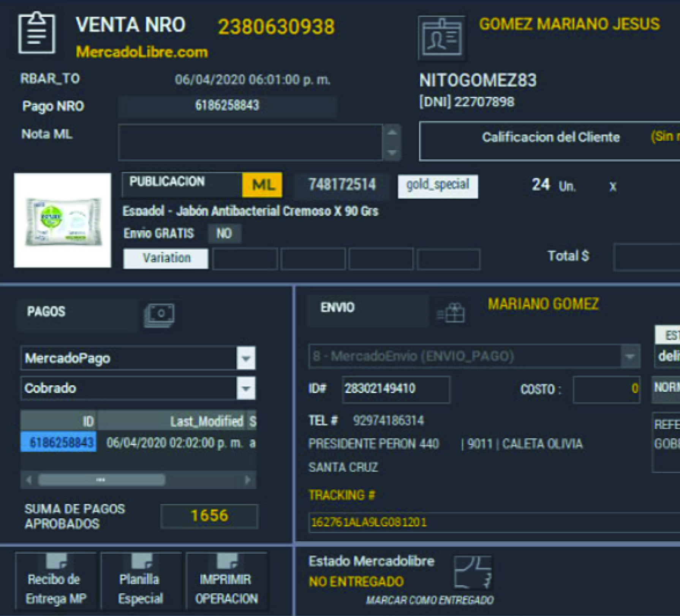Click the ID column header in payments table
This screenshot has width=680, height=616.
(x=59, y=421)
